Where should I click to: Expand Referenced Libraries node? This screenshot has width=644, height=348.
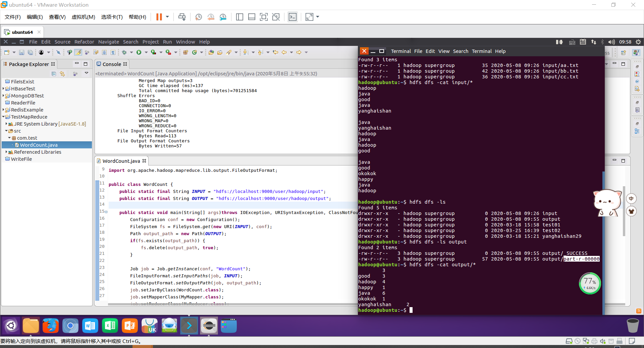tap(6, 152)
